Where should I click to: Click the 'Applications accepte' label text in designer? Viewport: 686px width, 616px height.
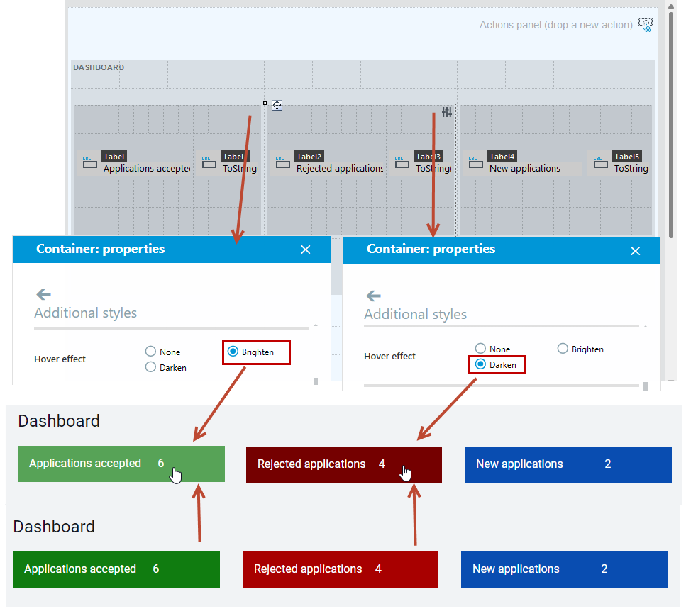tap(147, 169)
